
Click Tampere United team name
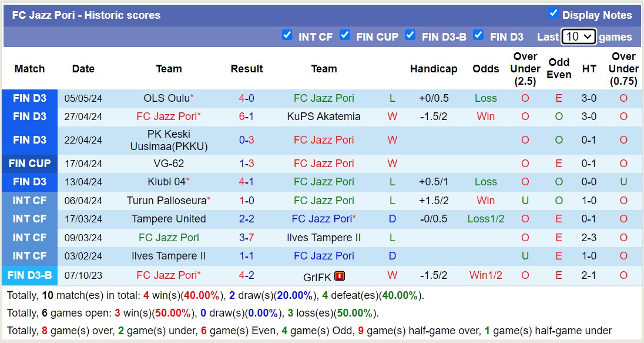(169, 219)
